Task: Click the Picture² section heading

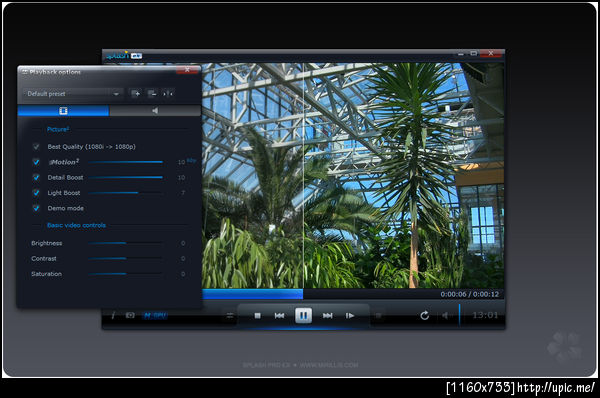Action: pyautogui.click(x=58, y=129)
